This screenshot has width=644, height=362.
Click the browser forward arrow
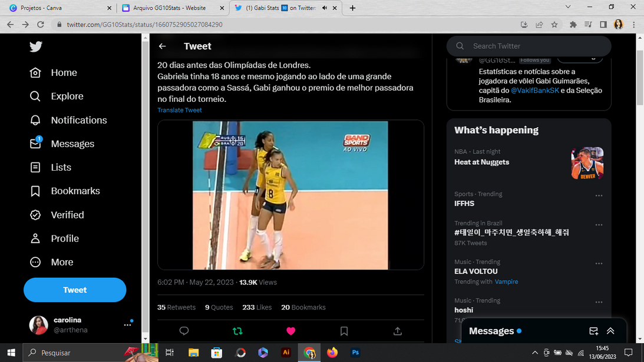pos(25,25)
